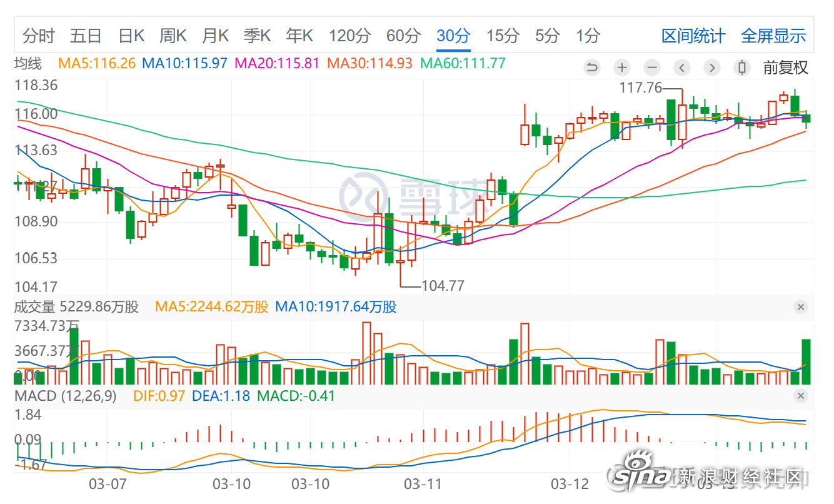
Task: Switch to the 60分 interval tab
Action: pyautogui.click(x=403, y=36)
